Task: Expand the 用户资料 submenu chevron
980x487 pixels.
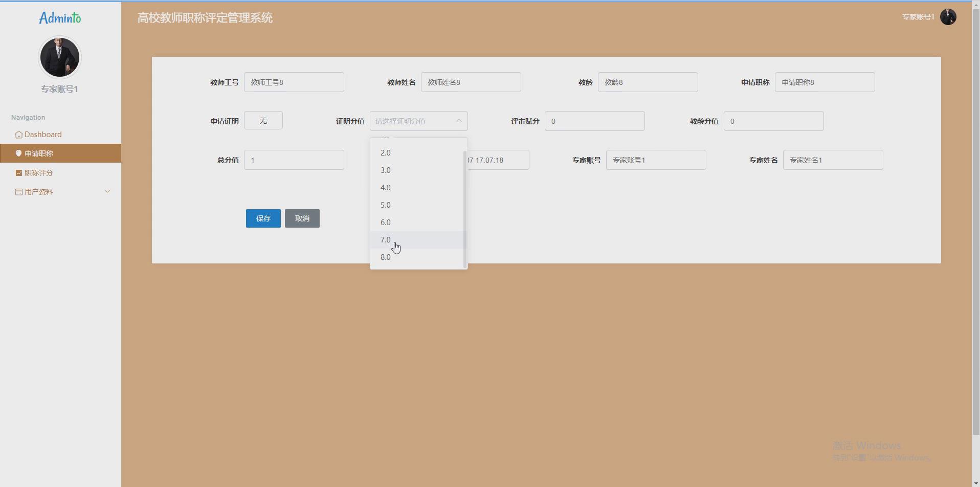Action: click(107, 191)
